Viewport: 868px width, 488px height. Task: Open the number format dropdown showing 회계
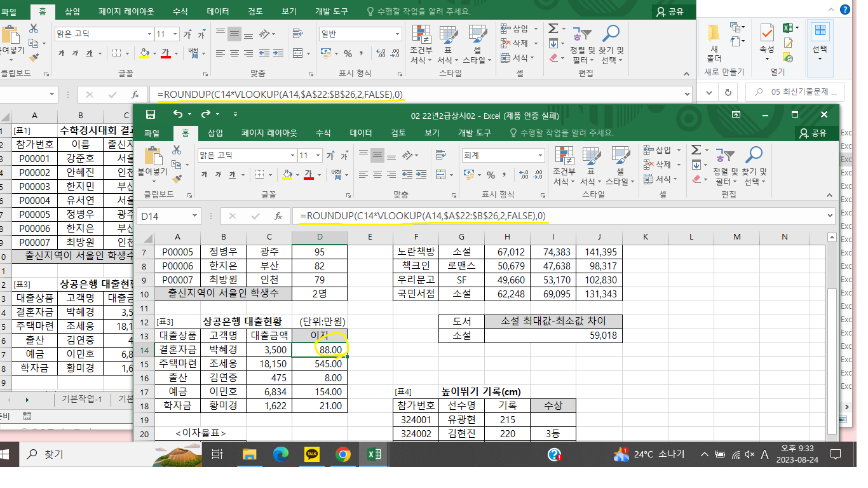pos(541,155)
